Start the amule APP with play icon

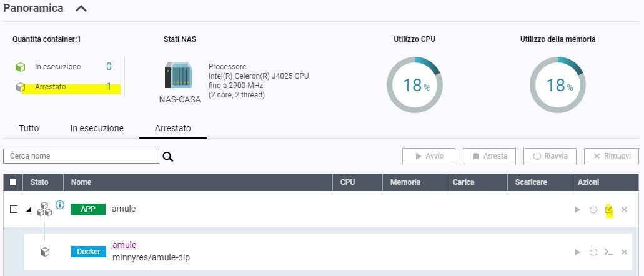click(x=577, y=210)
